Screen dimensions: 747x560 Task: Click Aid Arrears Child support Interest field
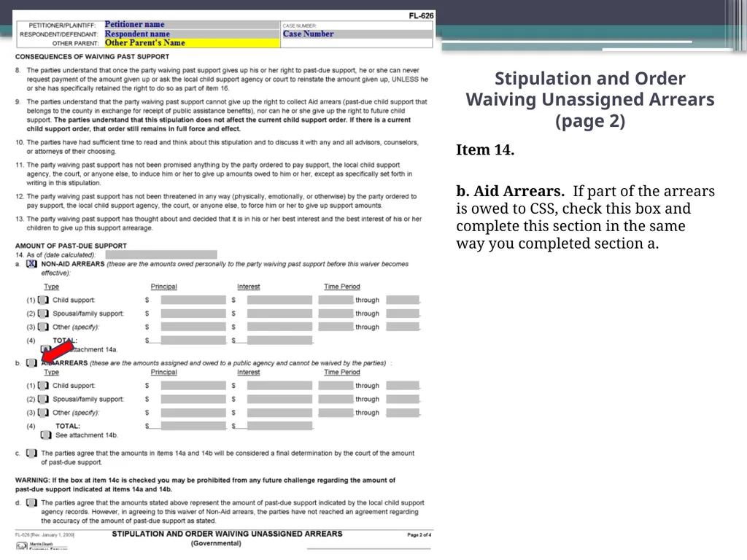(x=279, y=385)
